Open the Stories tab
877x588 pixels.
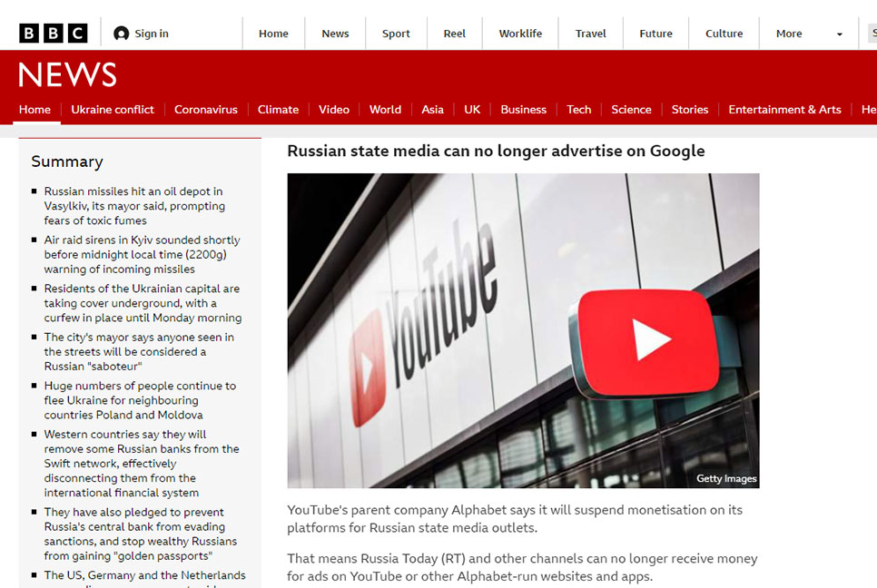[x=690, y=110]
